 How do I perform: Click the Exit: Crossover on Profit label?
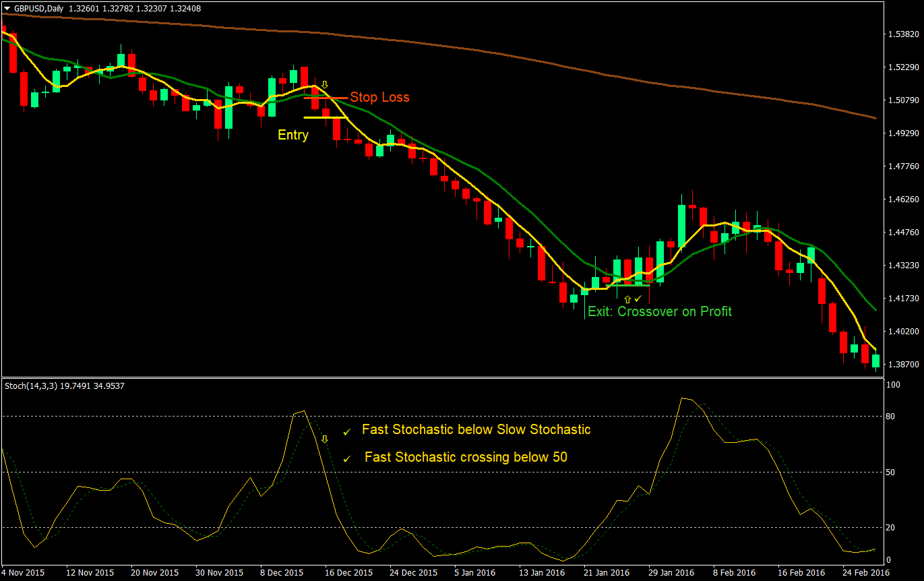[x=660, y=311]
